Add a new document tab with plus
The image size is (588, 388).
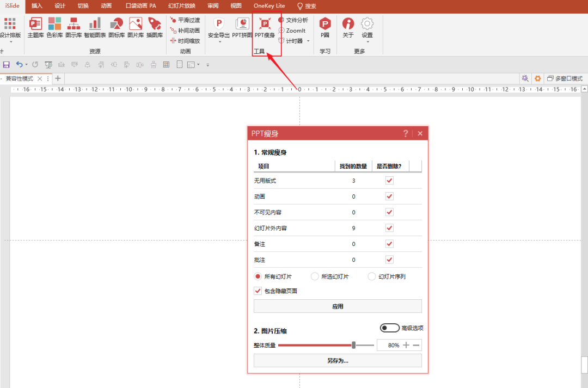(x=58, y=78)
